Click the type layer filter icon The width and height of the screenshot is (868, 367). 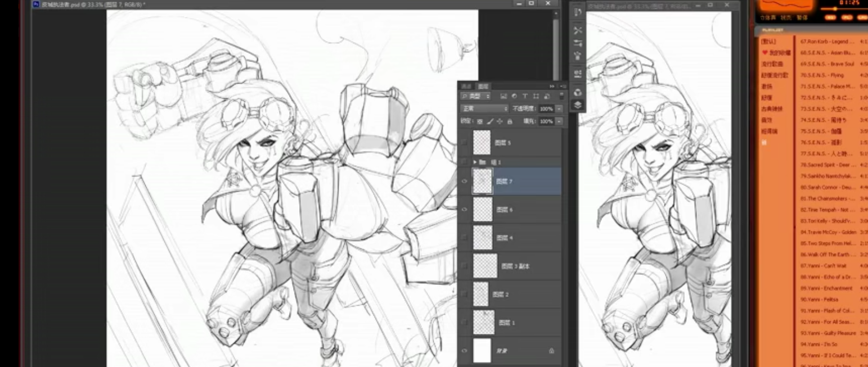(525, 97)
